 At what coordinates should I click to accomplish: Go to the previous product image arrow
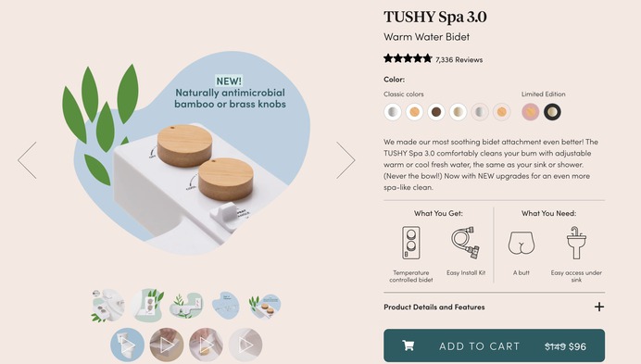[x=28, y=160]
